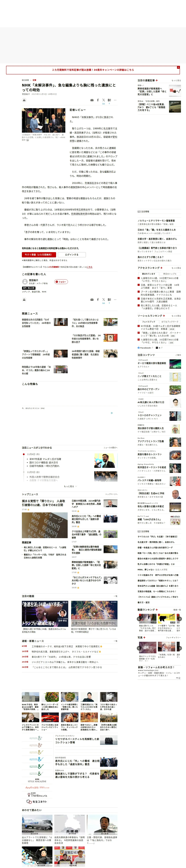Close the 30周年 campaign banner

[178, 67]
